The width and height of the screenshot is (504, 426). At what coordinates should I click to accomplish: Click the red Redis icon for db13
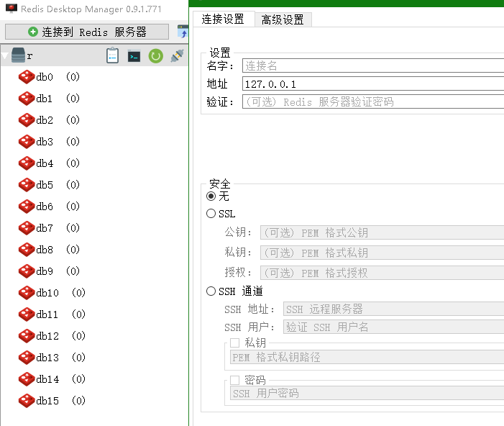[x=27, y=357]
